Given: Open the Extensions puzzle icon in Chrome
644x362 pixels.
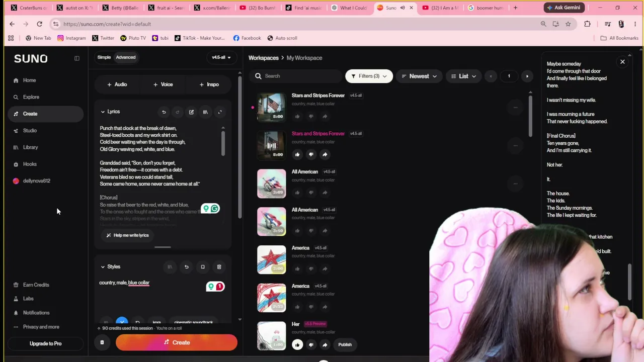Looking at the screenshot, I should [x=587, y=24].
